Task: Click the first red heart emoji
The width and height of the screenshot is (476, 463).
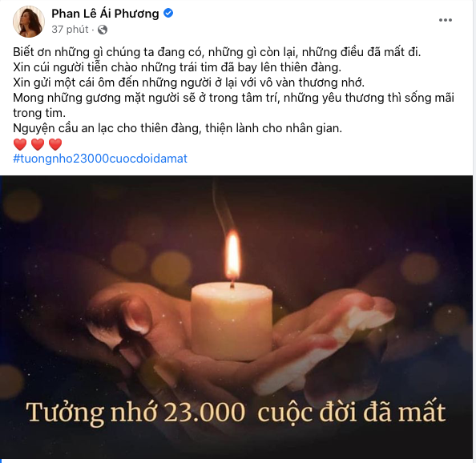Action: coord(20,144)
